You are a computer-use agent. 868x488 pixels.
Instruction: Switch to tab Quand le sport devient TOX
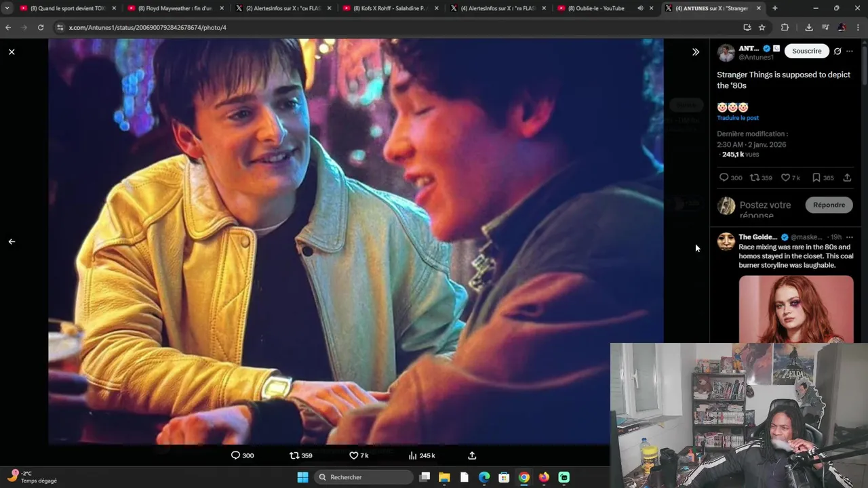click(x=68, y=8)
